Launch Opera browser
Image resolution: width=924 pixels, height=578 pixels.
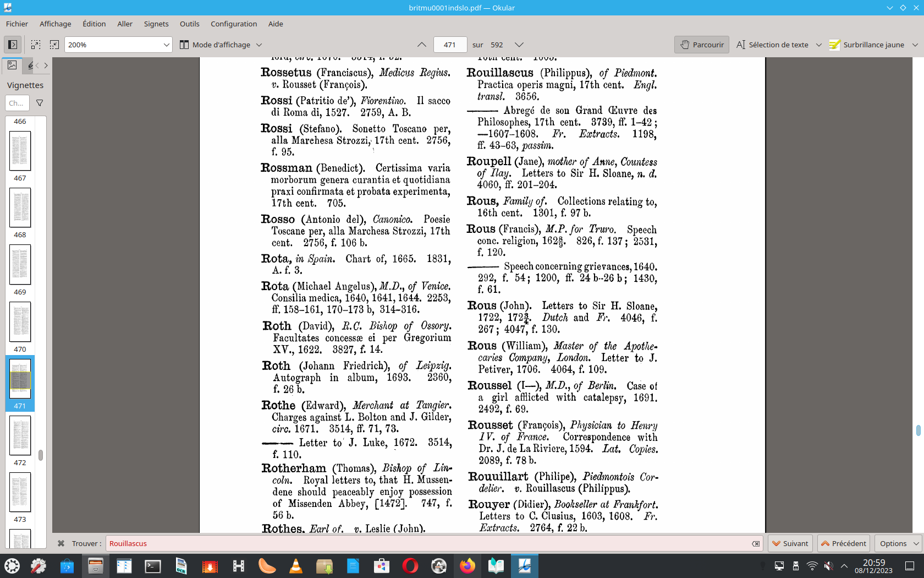[x=410, y=566]
